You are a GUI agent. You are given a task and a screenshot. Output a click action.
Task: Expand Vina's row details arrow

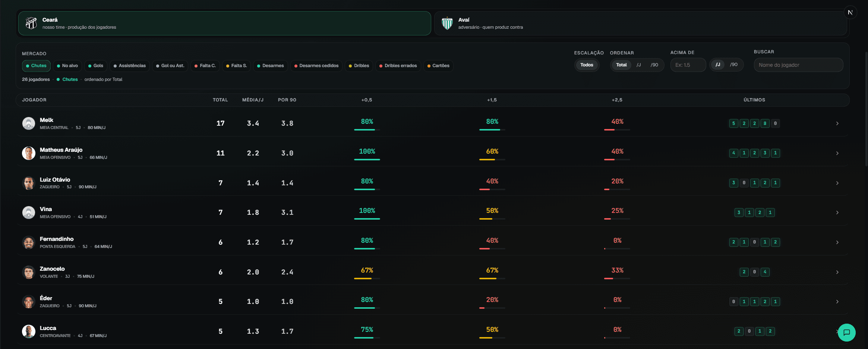837,213
